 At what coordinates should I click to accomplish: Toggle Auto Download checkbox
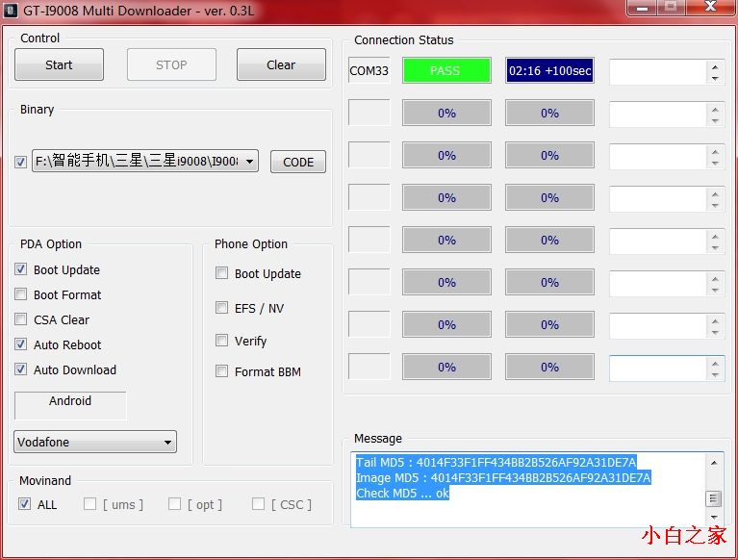click(21, 369)
